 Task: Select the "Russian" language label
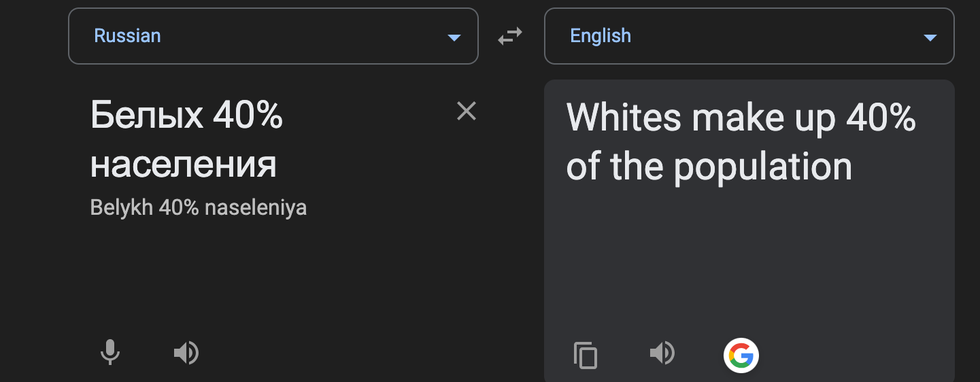pyautogui.click(x=127, y=36)
